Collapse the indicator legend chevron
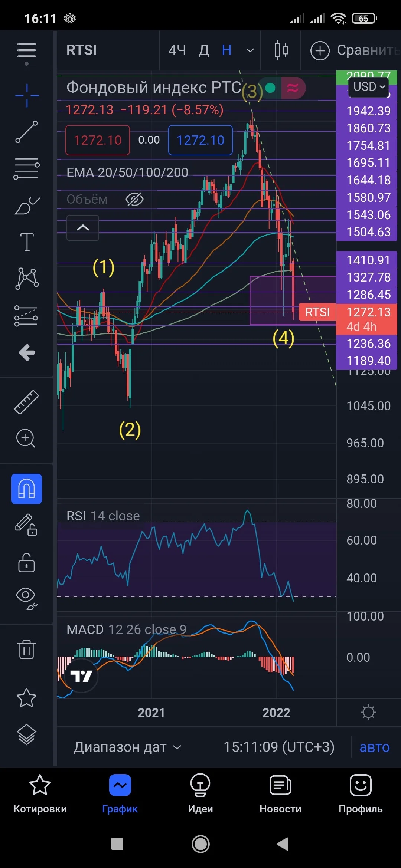This screenshot has width=401, height=868. click(x=83, y=228)
